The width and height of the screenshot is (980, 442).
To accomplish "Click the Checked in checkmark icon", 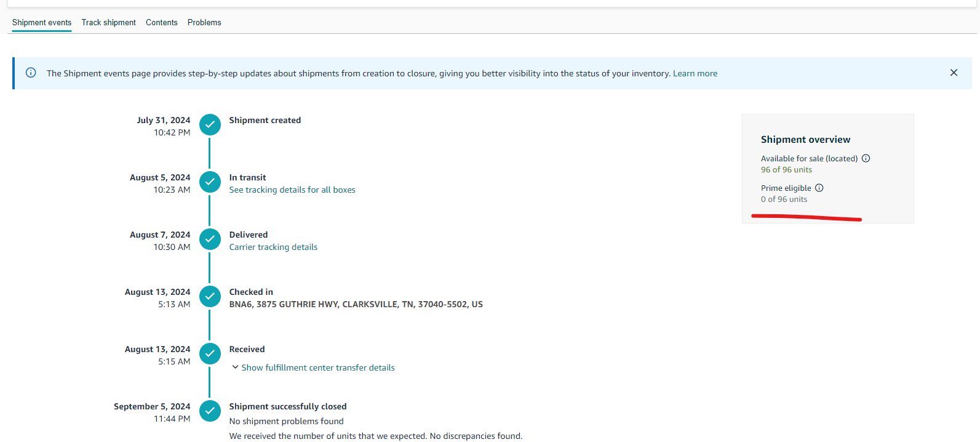I will [x=210, y=296].
